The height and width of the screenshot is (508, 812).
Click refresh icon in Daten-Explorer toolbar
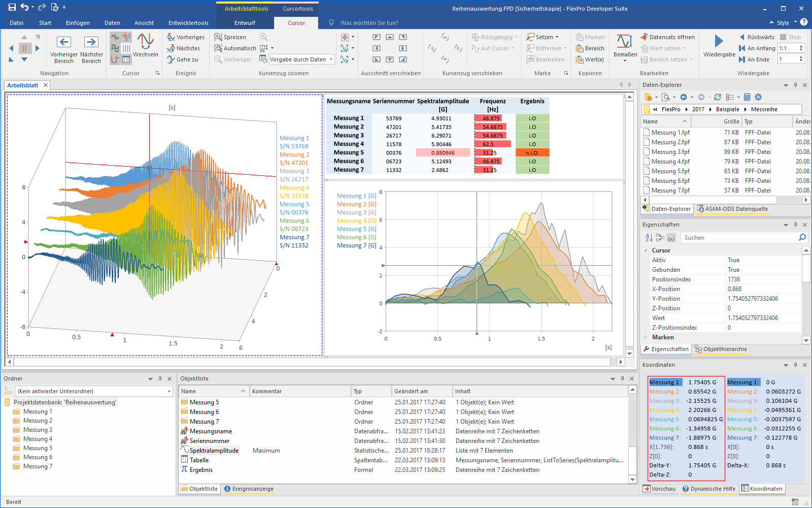pyautogui.click(x=717, y=97)
